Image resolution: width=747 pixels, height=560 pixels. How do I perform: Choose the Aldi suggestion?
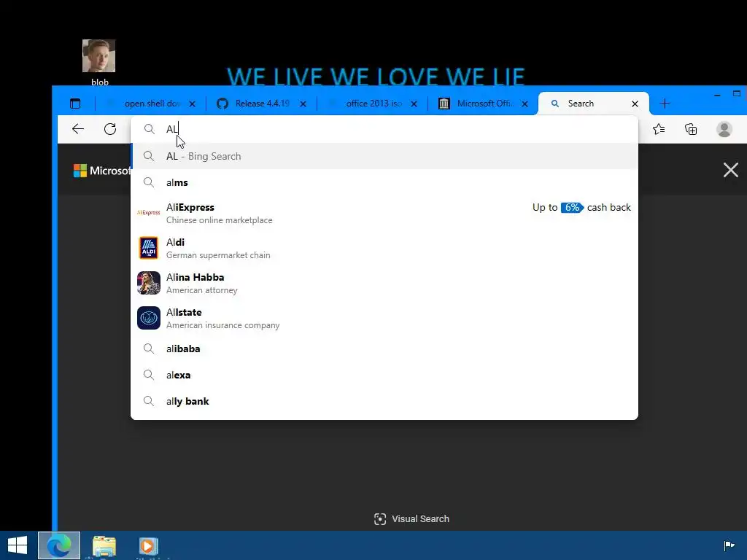tap(384, 248)
